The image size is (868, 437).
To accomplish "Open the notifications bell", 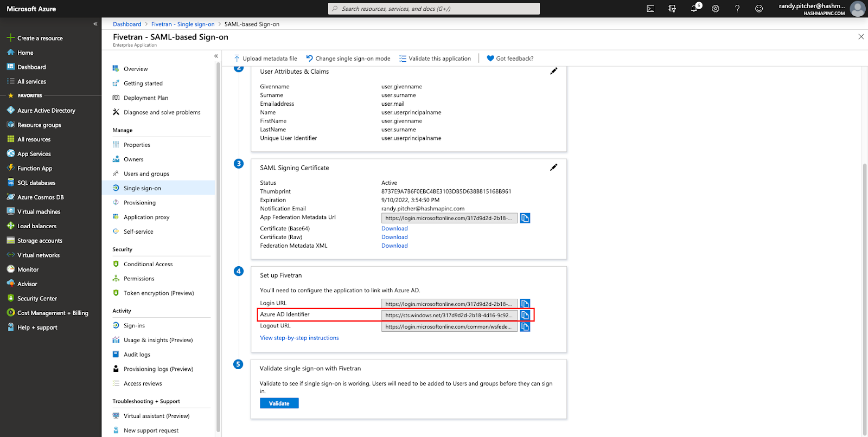I will click(694, 9).
